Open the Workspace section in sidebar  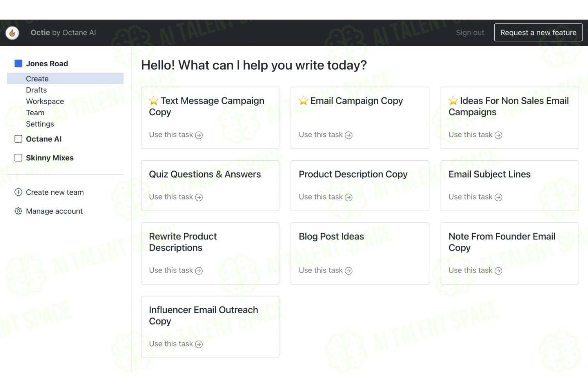[45, 102]
